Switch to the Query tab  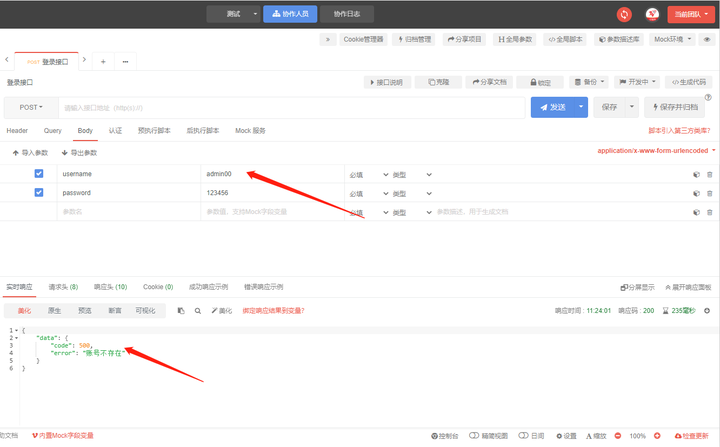click(x=52, y=131)
